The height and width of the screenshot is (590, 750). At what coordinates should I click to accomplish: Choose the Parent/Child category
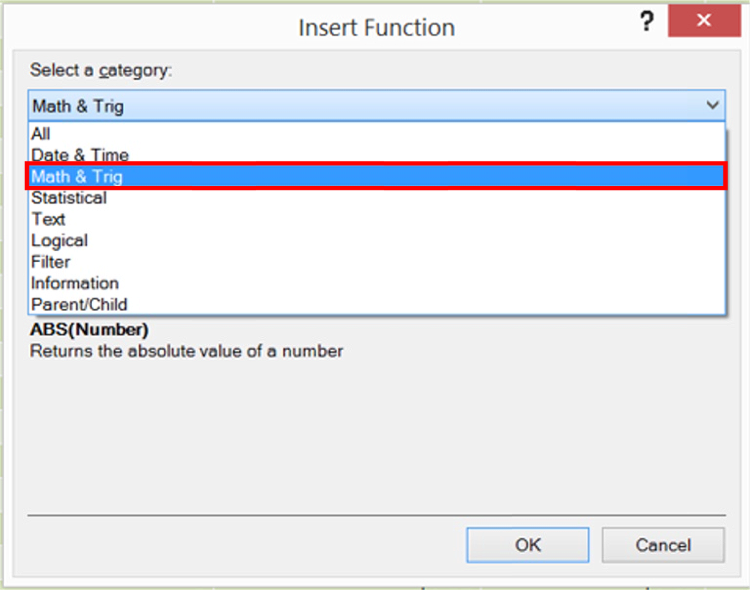[79, 304]
